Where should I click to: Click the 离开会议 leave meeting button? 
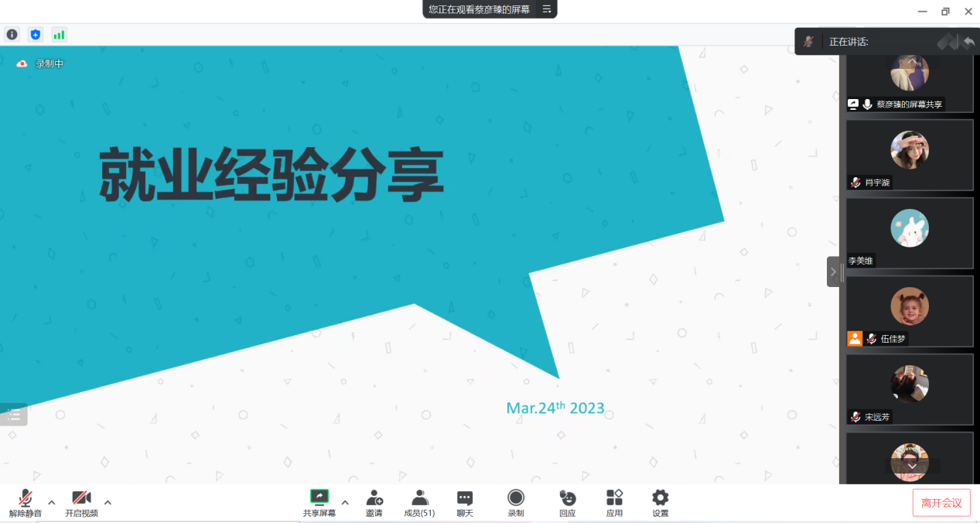pyautogui.click(x=941, y=503)
